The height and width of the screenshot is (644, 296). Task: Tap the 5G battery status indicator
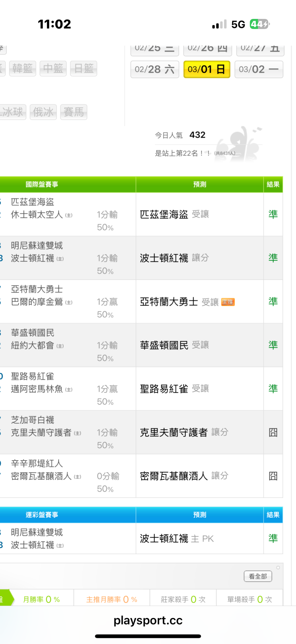point(259,24)
